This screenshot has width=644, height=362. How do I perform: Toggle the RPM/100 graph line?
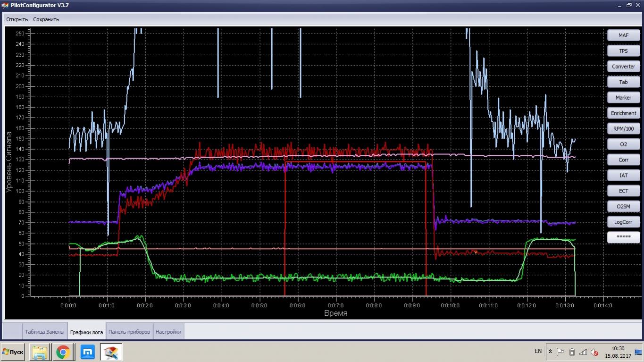pyautogui.click(x=623, y=129)
